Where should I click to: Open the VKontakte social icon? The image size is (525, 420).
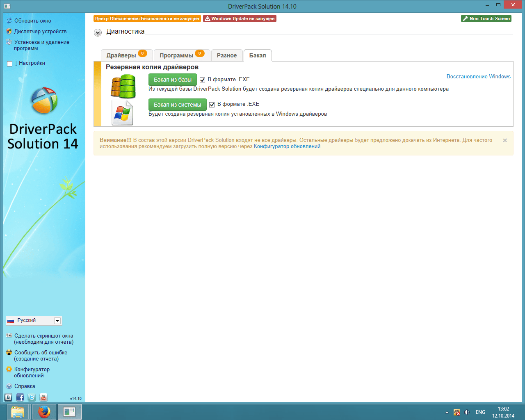tap(8, 397)
